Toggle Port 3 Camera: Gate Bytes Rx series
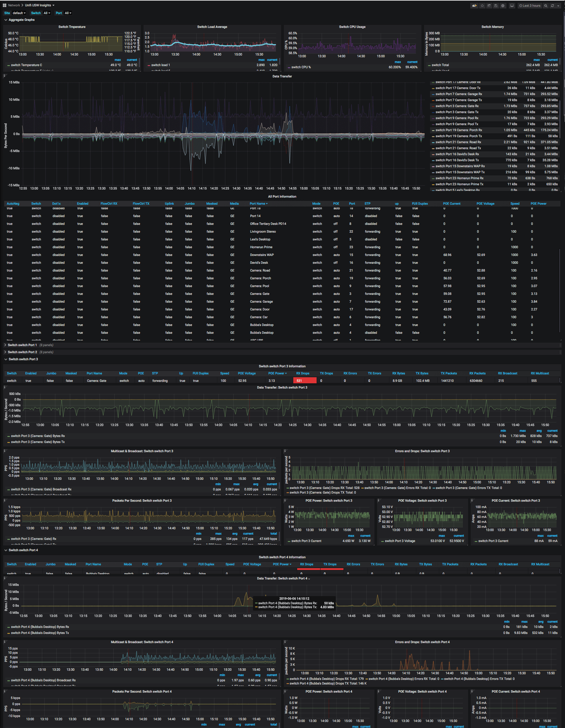Image resolution: width=565 pixels, height=728 pixels. tap(38, 436)
